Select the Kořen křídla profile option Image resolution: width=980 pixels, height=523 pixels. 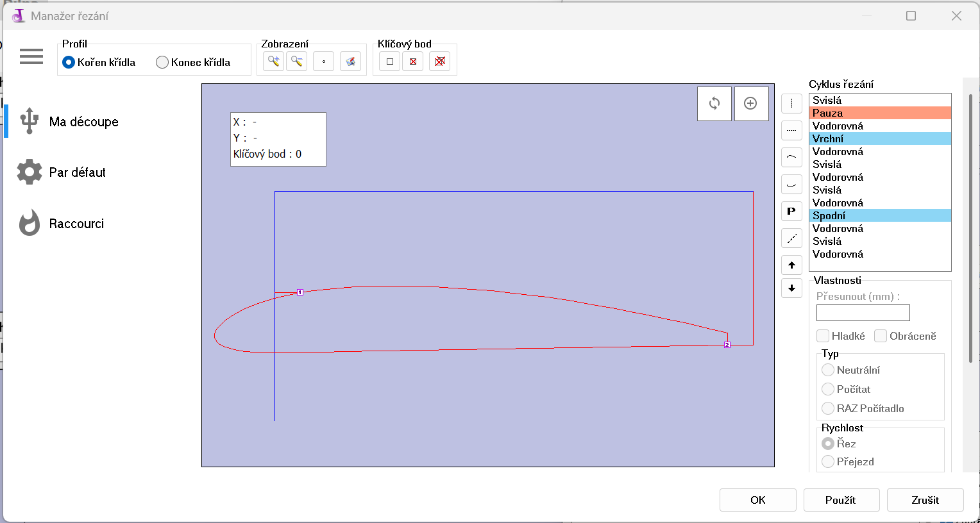click(69, 62)
